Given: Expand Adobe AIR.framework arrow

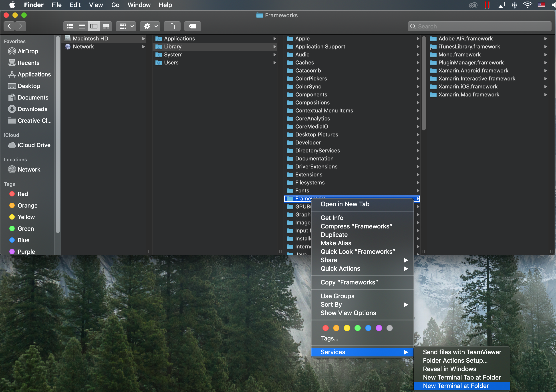Looking at the screenshot, I should coord(545,38).
